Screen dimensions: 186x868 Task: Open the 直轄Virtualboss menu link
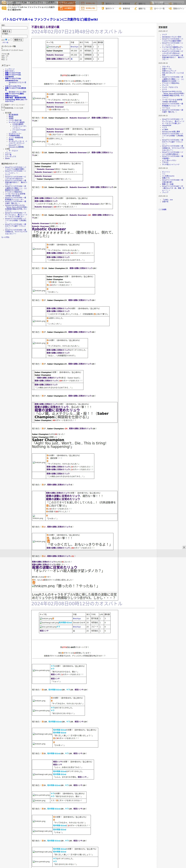[12, 96]
